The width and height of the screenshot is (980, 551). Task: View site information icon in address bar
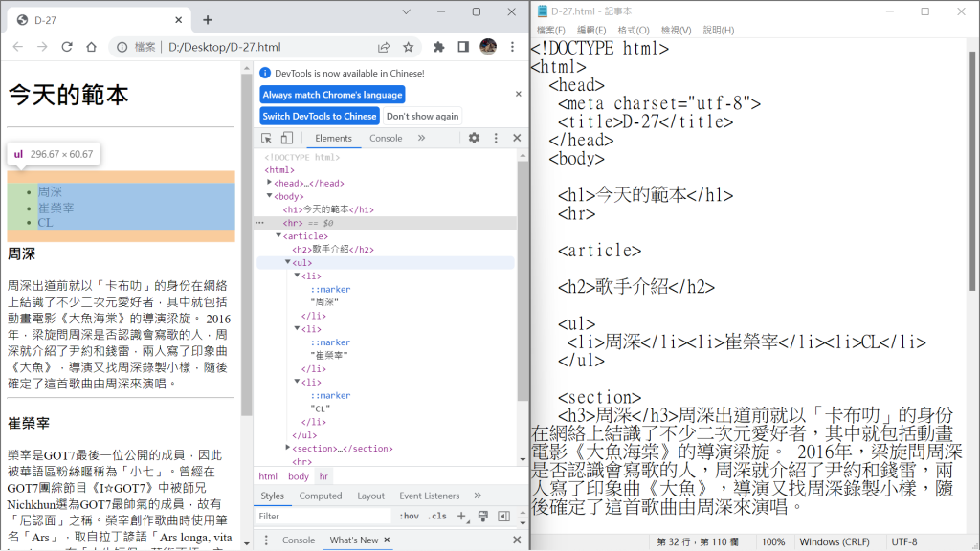point(122,47)
